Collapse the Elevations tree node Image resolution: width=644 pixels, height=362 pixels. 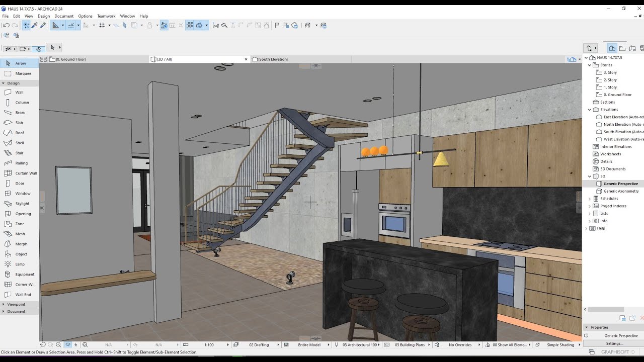[590, 109]
